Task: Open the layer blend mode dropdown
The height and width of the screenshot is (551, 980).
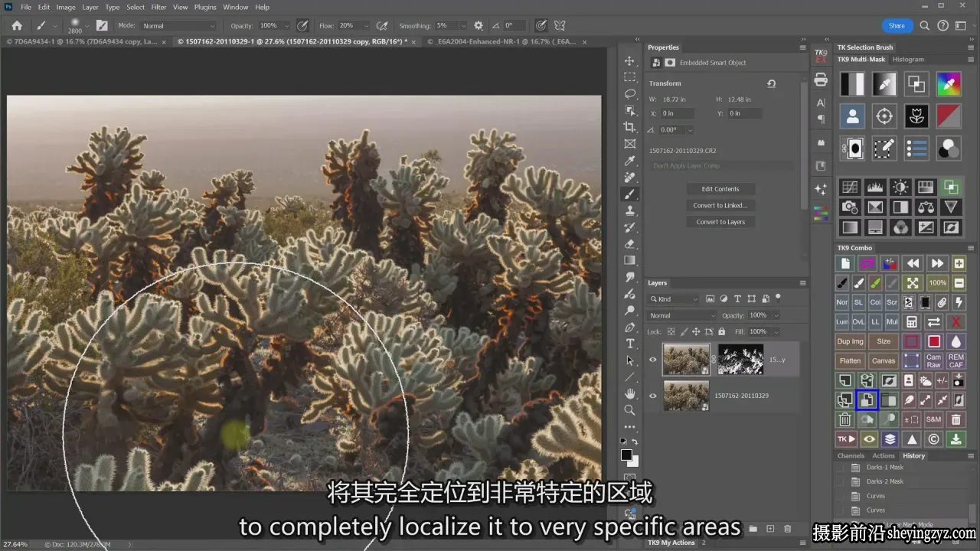Action: coord(682,315)
